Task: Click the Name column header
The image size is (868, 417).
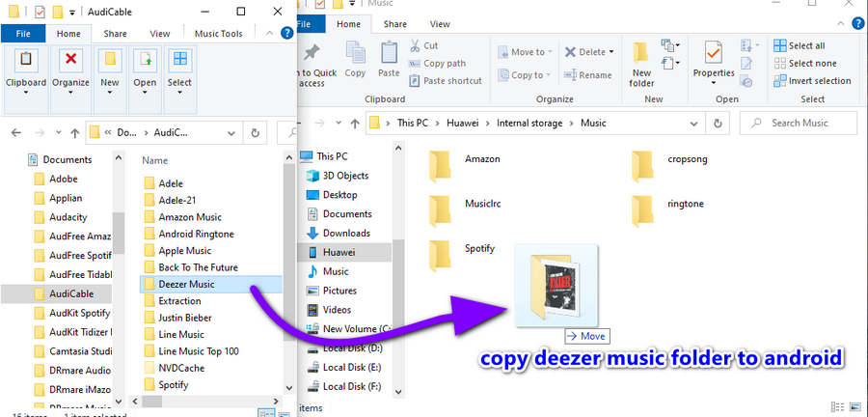Action: [155, 160]
